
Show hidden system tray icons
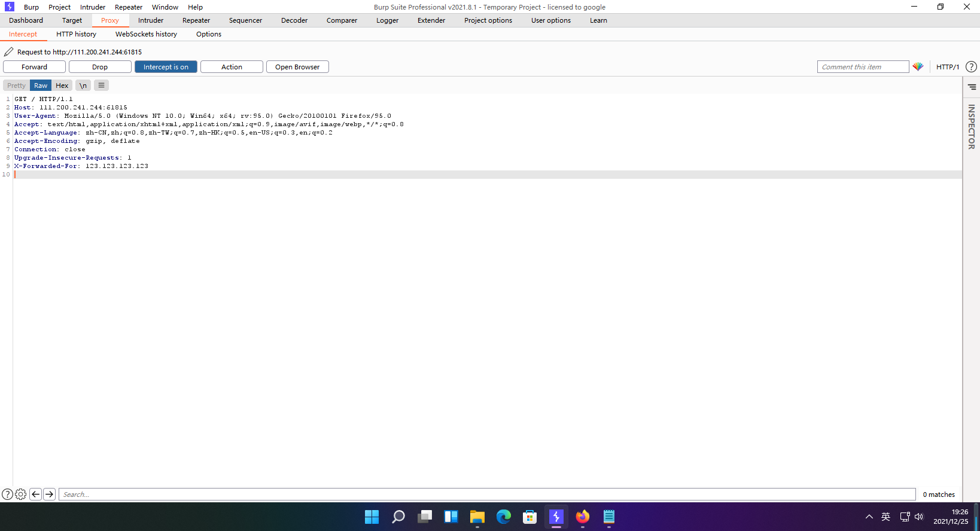click(869, 517)
